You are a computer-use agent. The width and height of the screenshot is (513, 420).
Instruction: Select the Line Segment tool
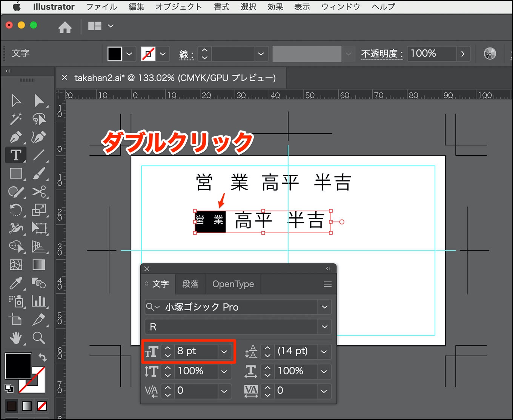point(39,155)
